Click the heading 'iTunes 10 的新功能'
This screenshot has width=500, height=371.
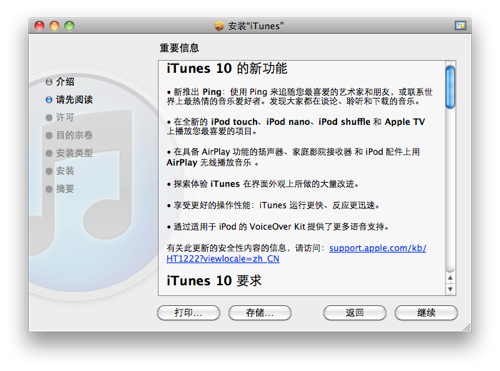227,68
